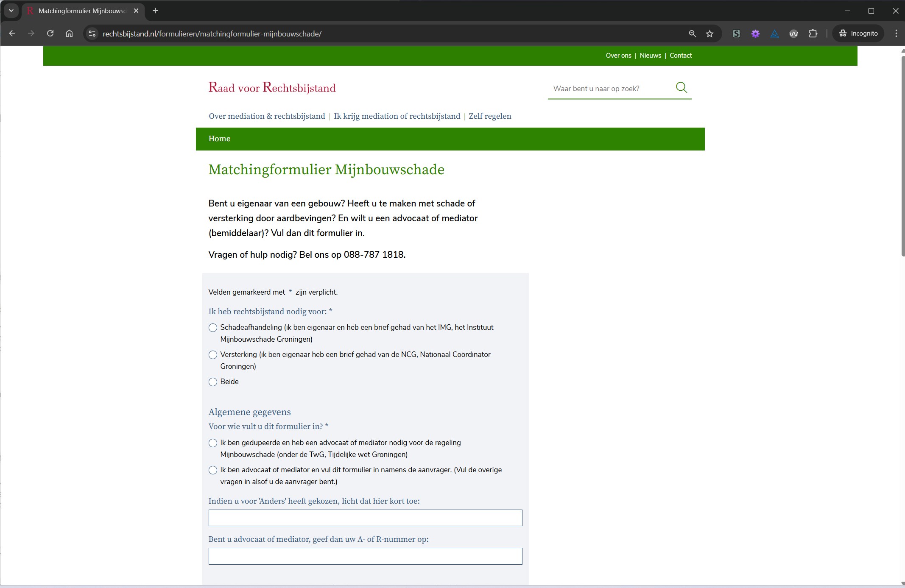Click the Raad voor Rechtsbijstand logo
Screen dimensions: 905x588
pyautogui.click(x=272, y=87)
